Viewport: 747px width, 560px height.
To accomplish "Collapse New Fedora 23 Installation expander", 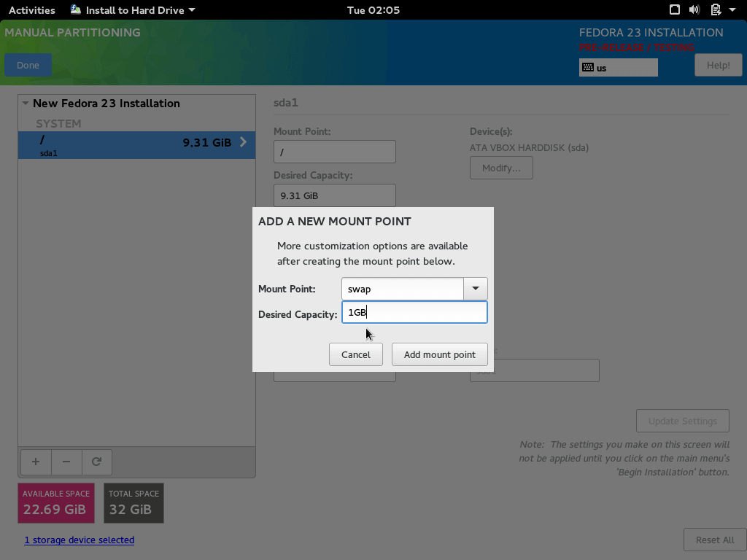I will click(x=26, y=104).
